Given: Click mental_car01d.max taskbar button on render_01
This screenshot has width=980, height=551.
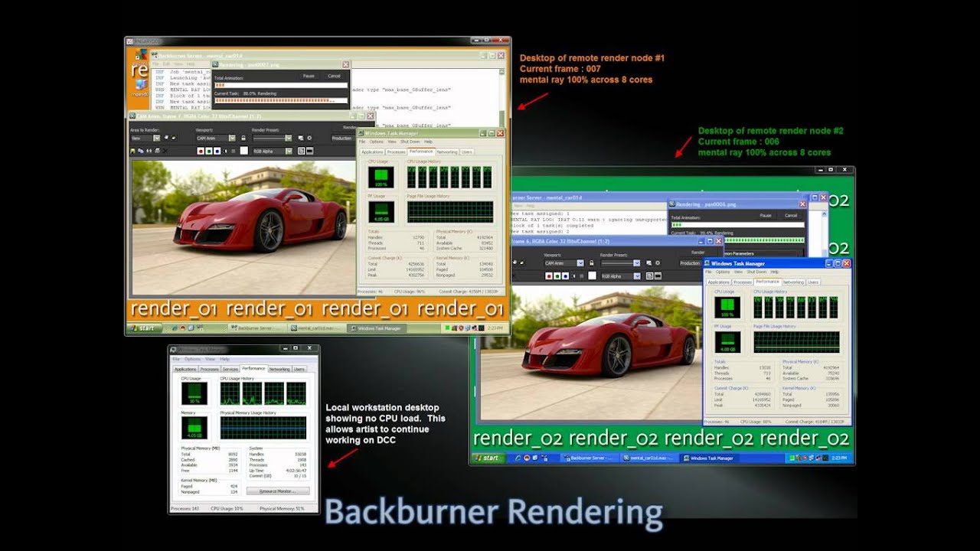Looking at the screenshot, I should (x=318, y=328).
